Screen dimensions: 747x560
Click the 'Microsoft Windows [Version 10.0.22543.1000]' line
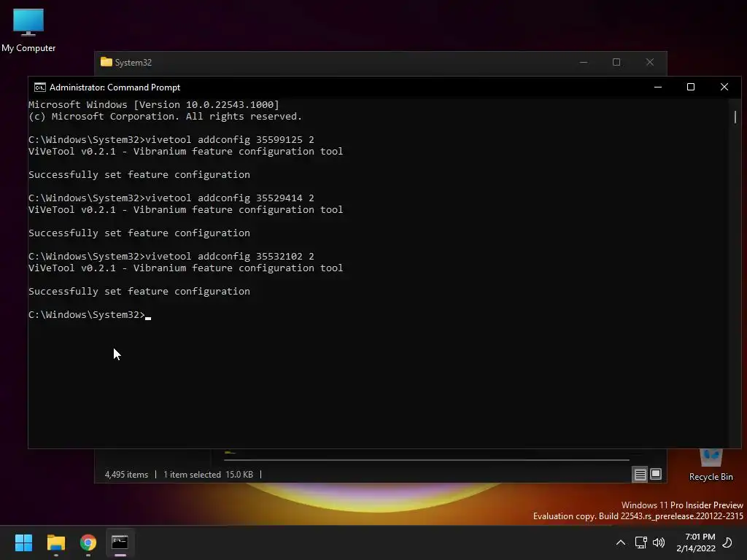[x=153, y=105]
